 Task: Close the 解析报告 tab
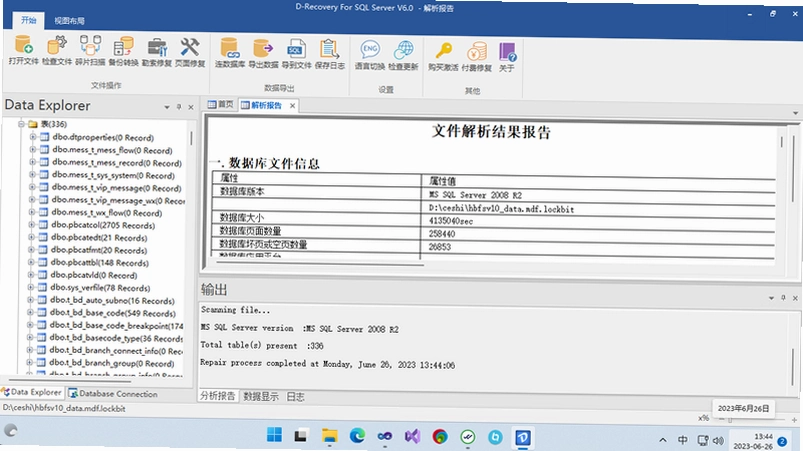click(x=292, y=105)
